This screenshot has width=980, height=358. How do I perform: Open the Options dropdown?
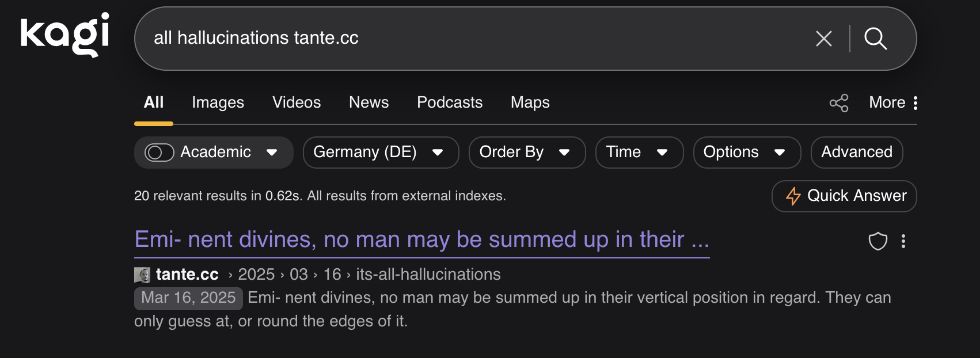click(747, 153)
